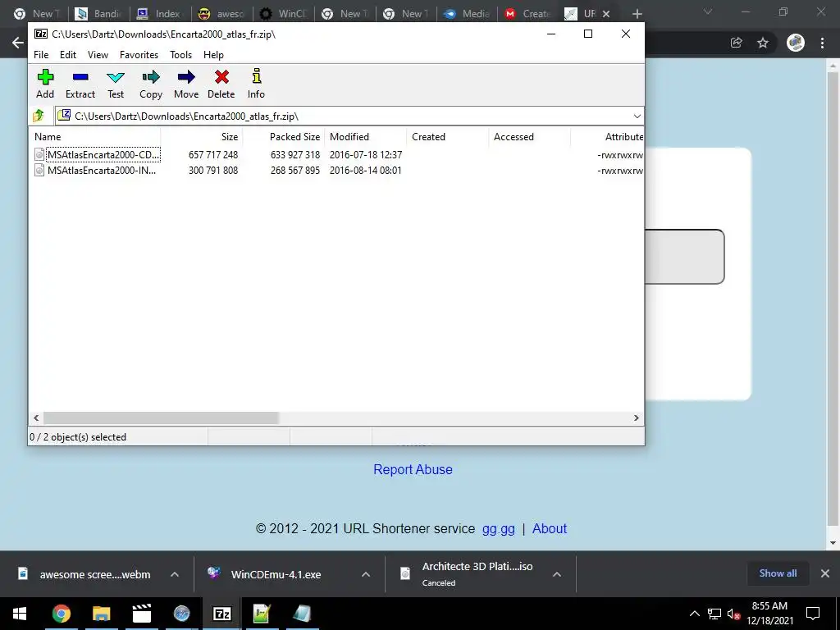Expand options for Architecte 3D iso download
This screenshot has width=840, height=630.
557,574
